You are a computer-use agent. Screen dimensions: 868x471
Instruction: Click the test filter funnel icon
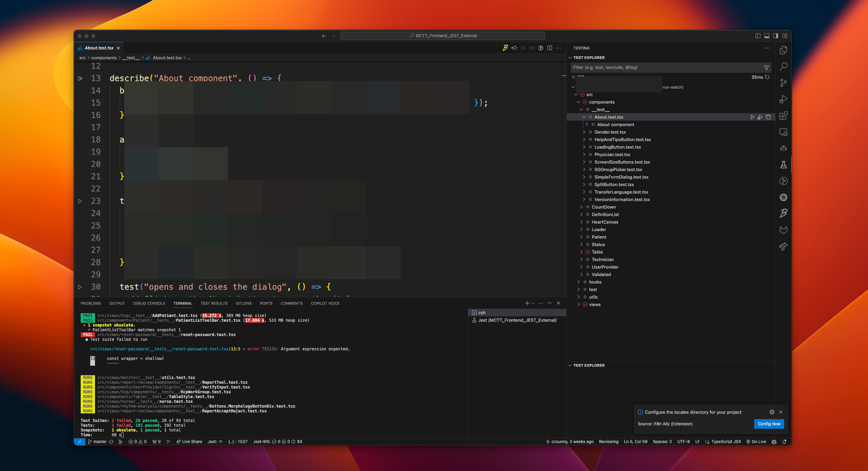pyautogui.click(x=766, y=67)
